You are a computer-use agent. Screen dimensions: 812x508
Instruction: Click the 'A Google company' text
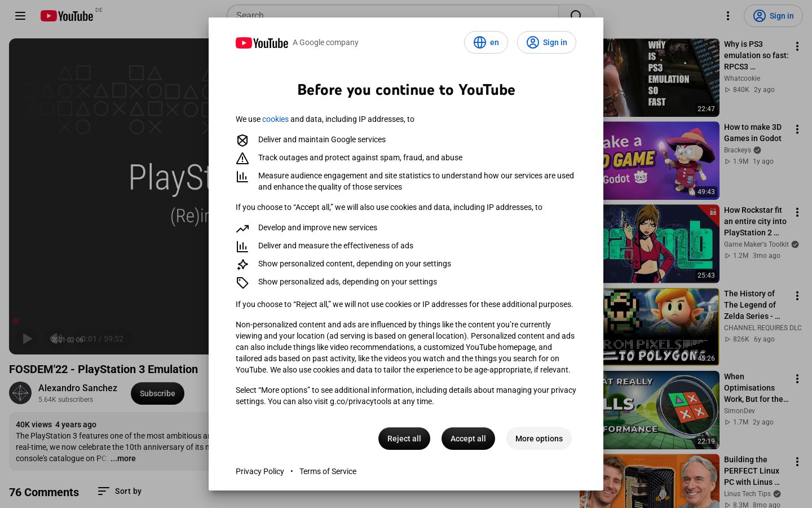coord(325,42)
